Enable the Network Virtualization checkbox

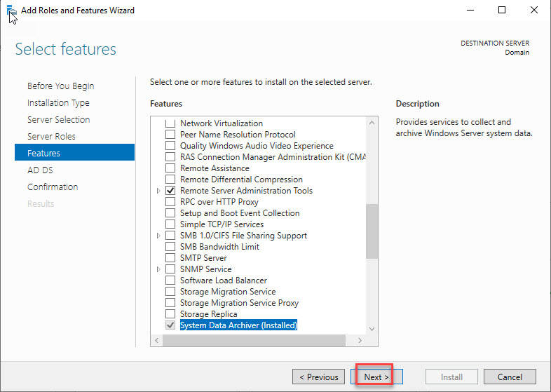(x=170, y=123)
